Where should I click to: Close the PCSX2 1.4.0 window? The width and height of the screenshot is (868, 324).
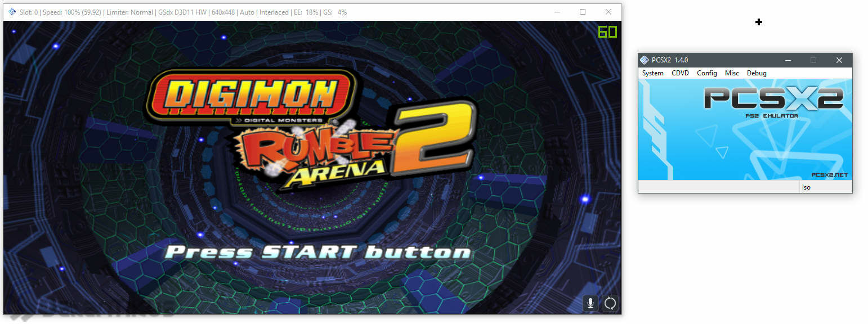pos(839,60)
